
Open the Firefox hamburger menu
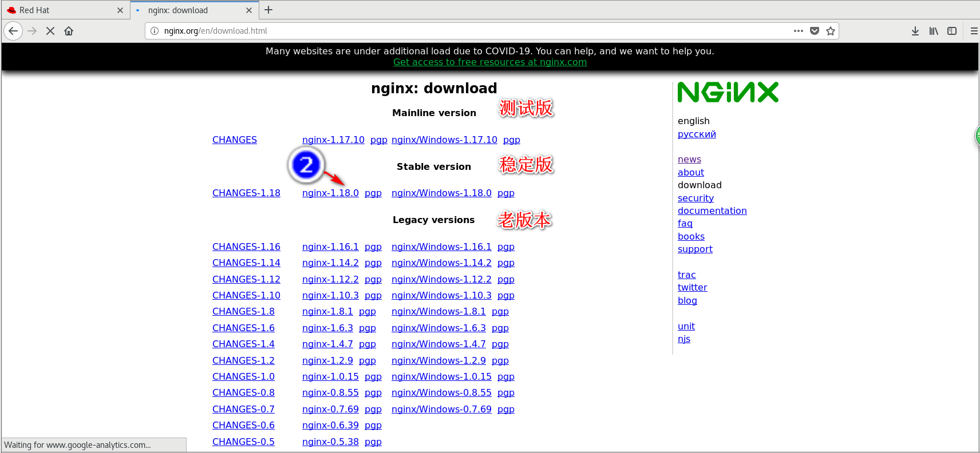coord(974,31)
